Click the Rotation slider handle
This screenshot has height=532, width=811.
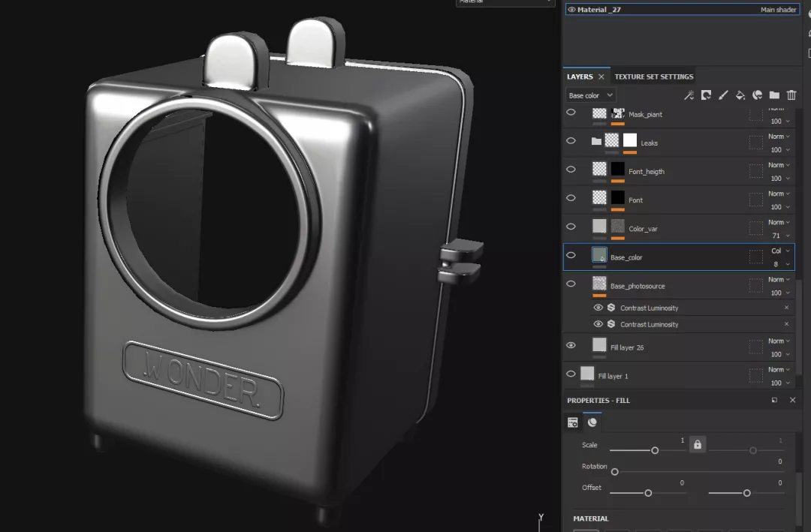coord(614,472)
